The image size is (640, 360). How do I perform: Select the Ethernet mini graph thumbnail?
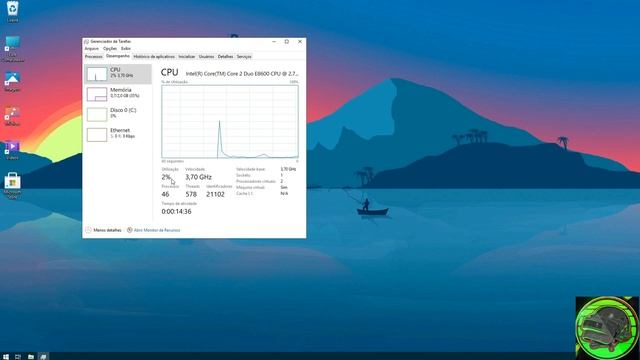[97, 135]
